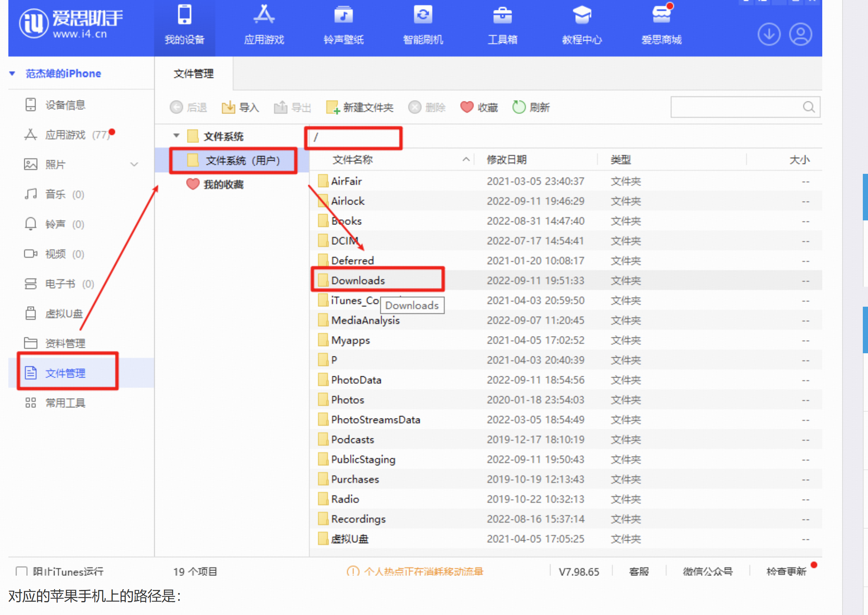Toggle the 阻止iTunes运行 checkbox

coord(21,571)
